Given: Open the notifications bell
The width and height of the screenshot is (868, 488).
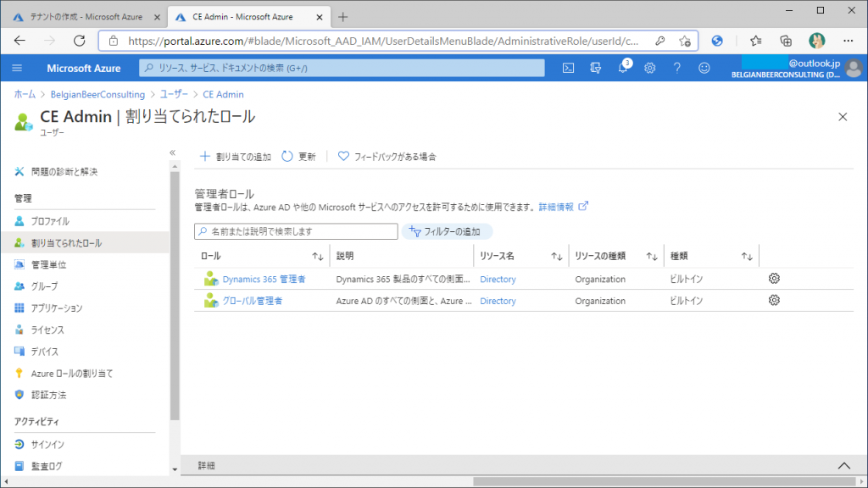Looking at the screenshot, I should [x=623, y=68].
